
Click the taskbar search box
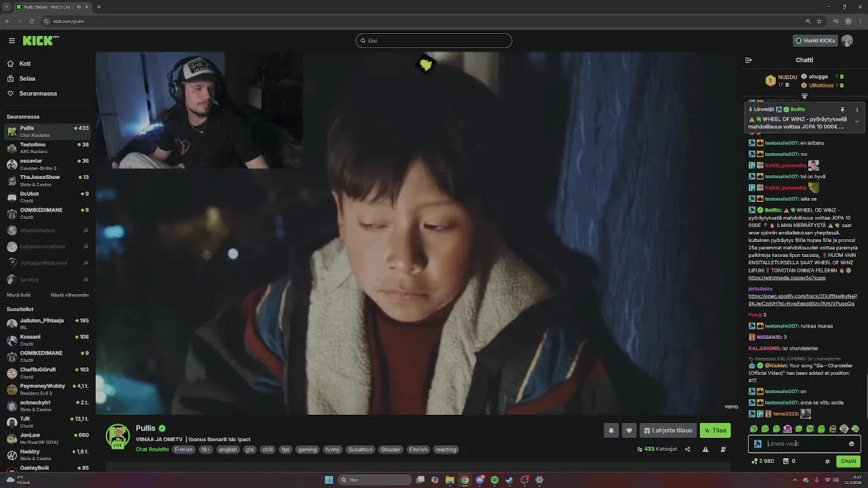coord(374,480)
